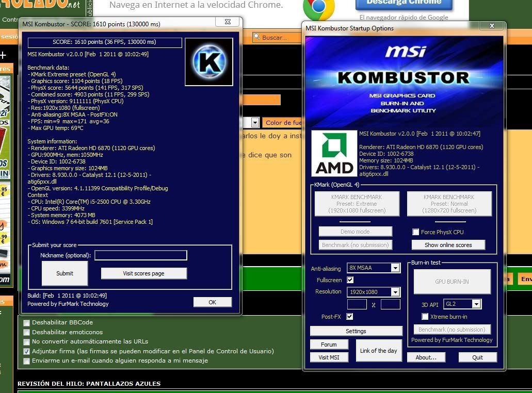Click the Nickname (optional) input field
Screen dimensions: 532x393
coord(141,255)
